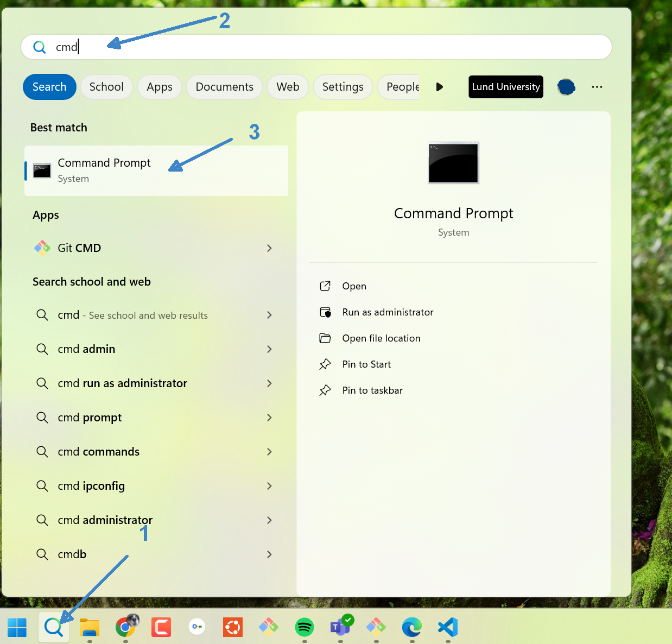672x644 pixels.
Task: Choose Open file location
Action: [382, 338]
